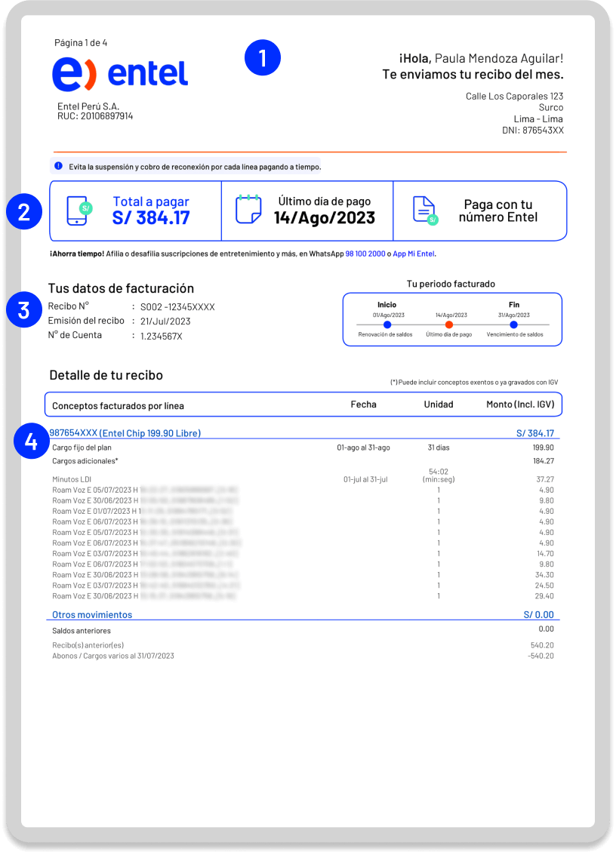Click the numbered marker 4 circle
The image size is (616, 855).
click(31, 443)
